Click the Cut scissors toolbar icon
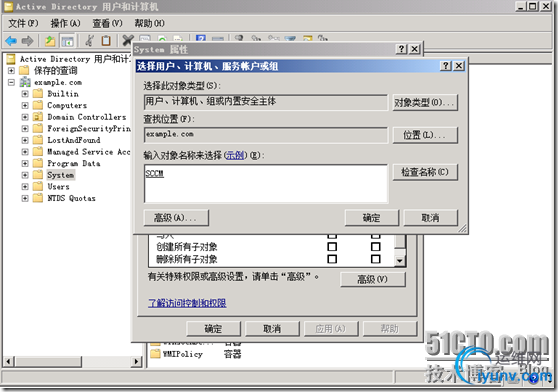Image resolution: width=558 pixels, height=392 pixels. 89,41
